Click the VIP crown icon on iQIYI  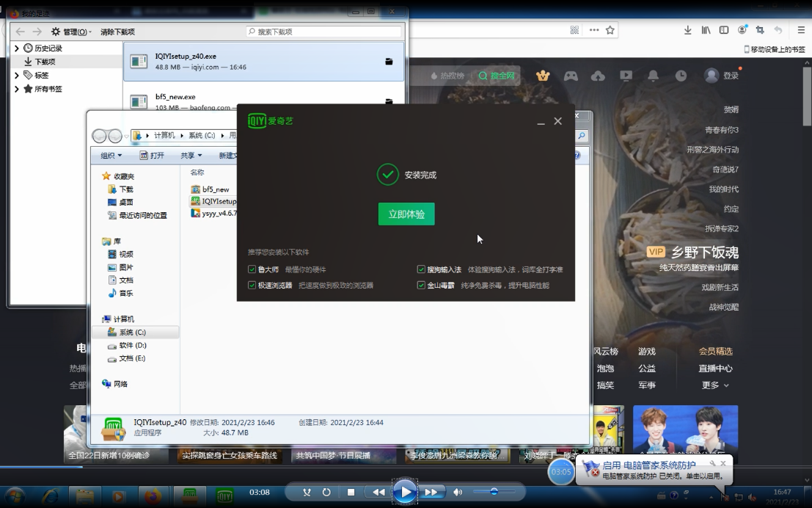(x=543, y=76)
